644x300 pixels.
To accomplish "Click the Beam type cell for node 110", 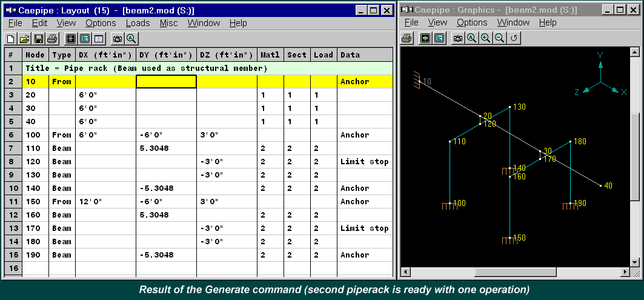I will [62, 148].
